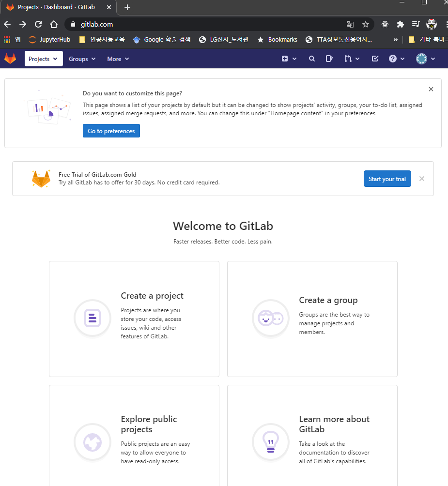This screenshot has width=448, height=486.
Task: Open the Help question mark menu
Action: click(397, 59)
